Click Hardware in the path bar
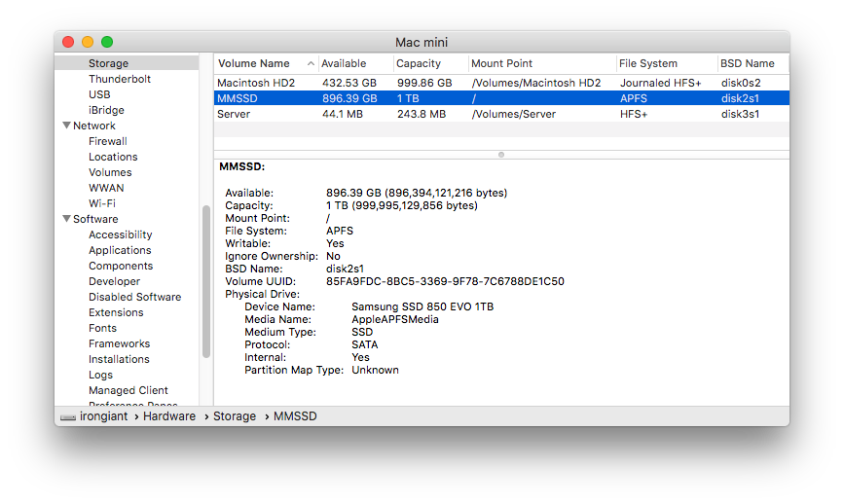Viewport: 844px width, 504px height. pyautogui.click(x=169, y=416)
